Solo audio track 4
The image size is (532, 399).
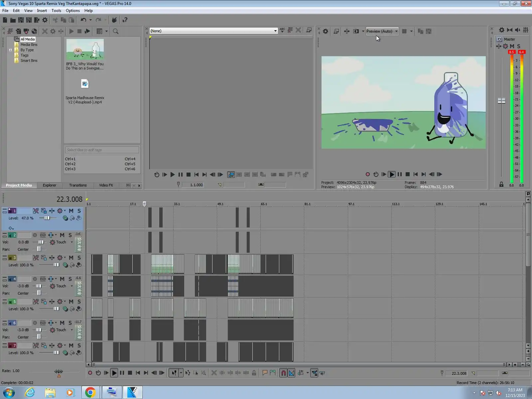tap(70, 279)
